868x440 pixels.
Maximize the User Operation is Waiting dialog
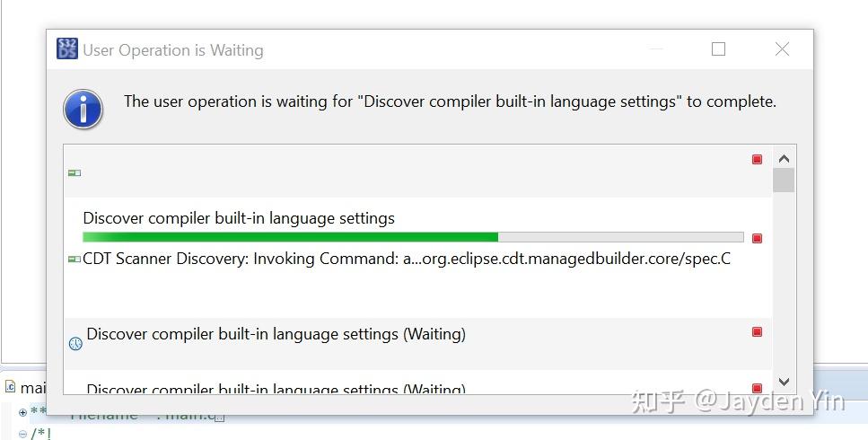tap(718, 49)
